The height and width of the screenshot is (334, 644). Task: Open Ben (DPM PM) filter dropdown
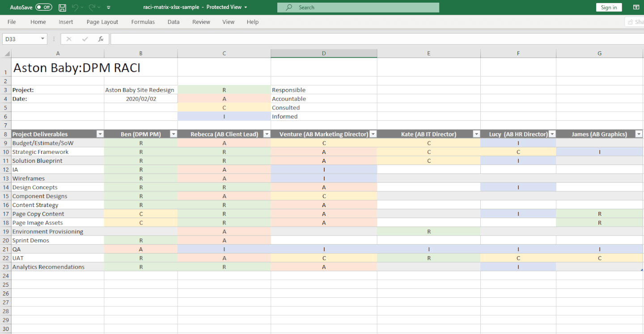174,134
